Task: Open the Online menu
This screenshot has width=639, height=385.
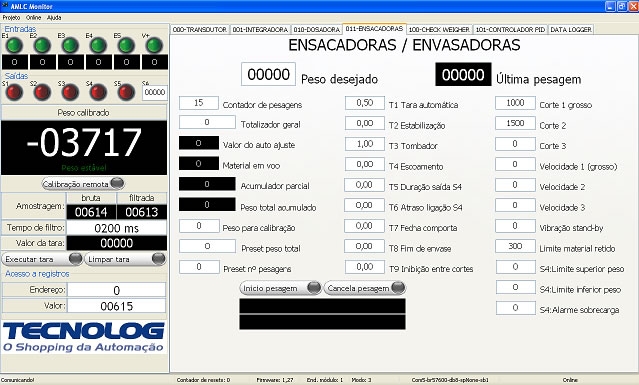Action: pos(33,18)
